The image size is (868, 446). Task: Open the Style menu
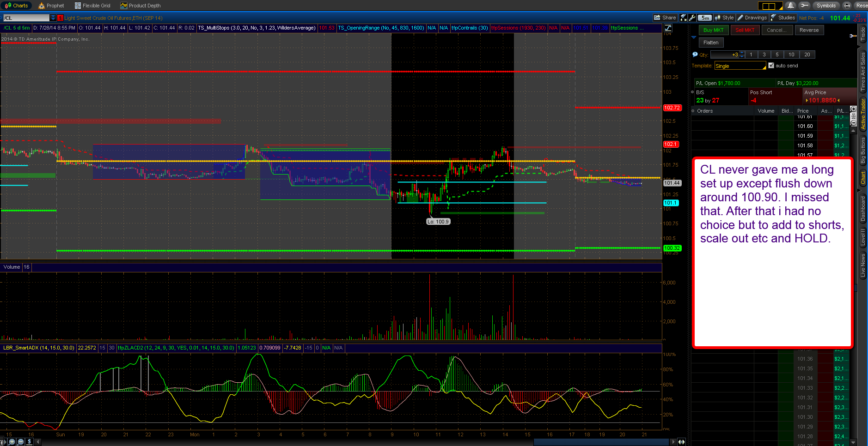pyautogui.click(x=724, y=18)
